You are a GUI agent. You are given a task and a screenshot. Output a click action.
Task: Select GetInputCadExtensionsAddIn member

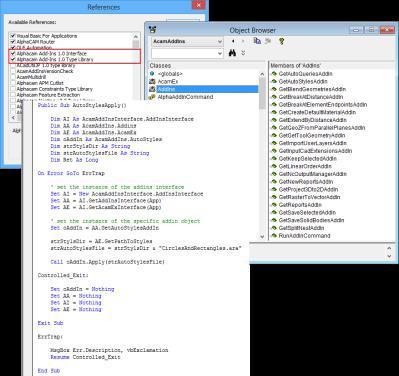click(x=315, y=151)
